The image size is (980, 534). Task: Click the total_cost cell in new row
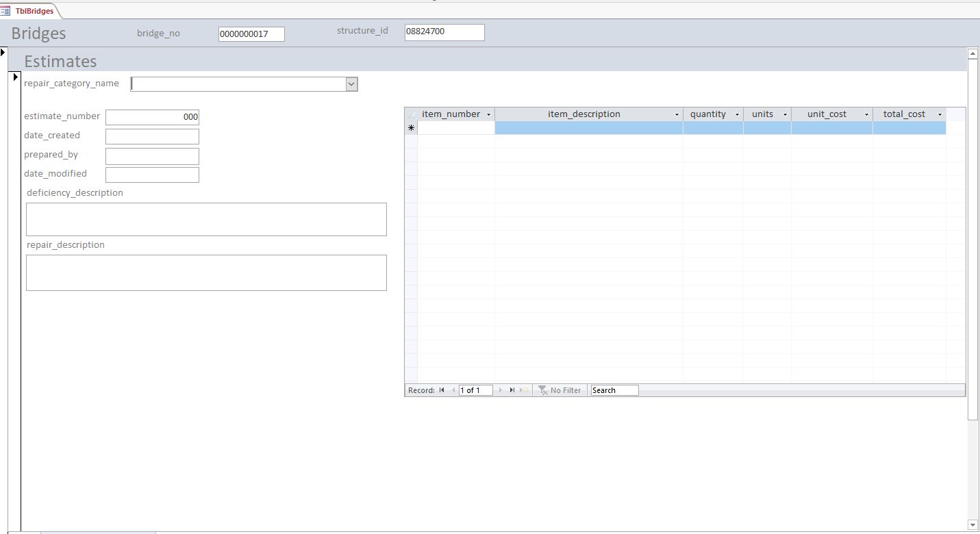click(909, 128)
